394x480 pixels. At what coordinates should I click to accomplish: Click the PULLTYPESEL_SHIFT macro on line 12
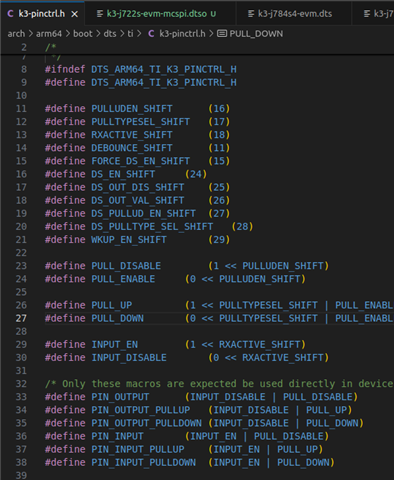140,122
